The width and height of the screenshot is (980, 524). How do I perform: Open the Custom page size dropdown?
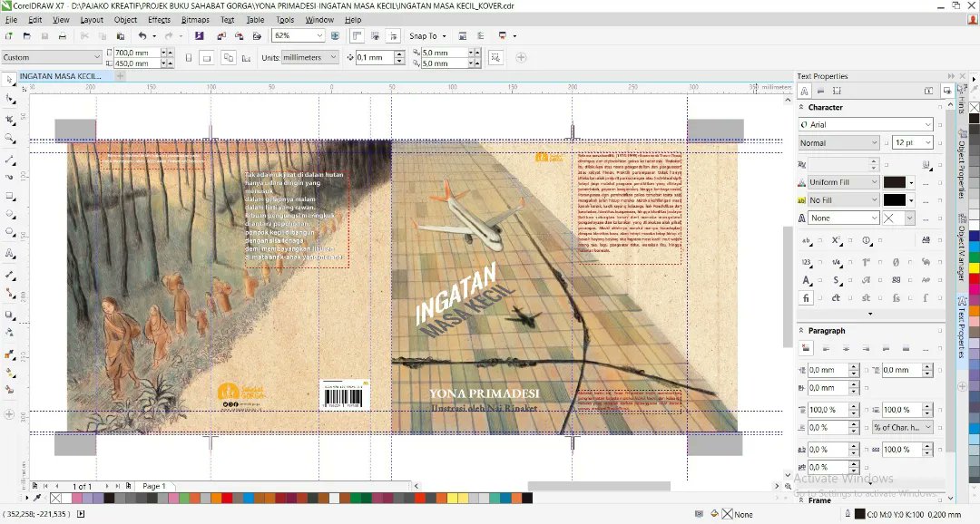[97, 57]
